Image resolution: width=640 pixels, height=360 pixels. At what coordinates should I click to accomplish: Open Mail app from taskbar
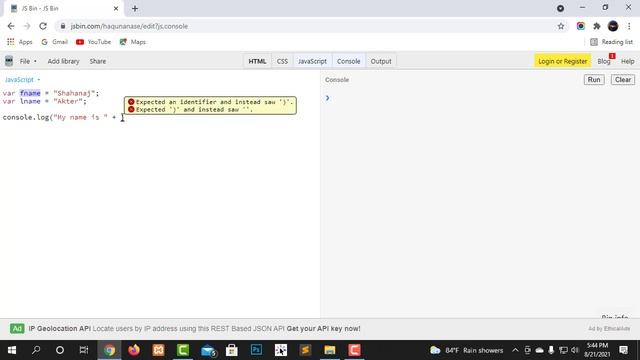208,350
